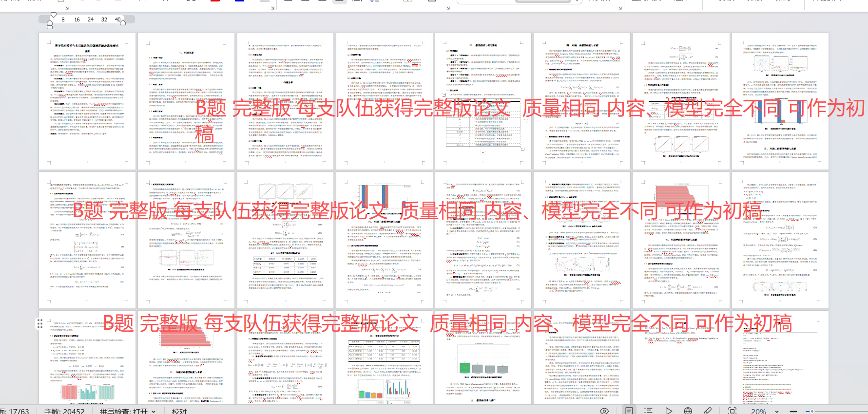This screenshot has height=414, width=868.
Task: Select the first page thumbnail with title
Action: point(87,101)
